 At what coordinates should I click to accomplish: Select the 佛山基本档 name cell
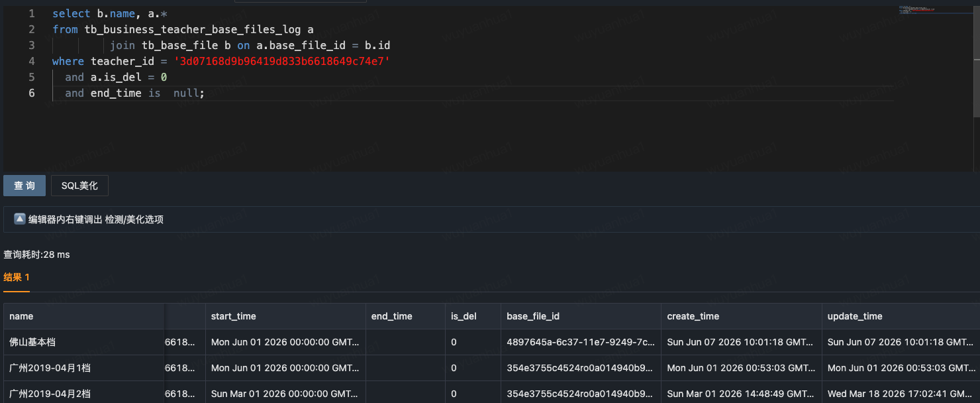[84, 342]
